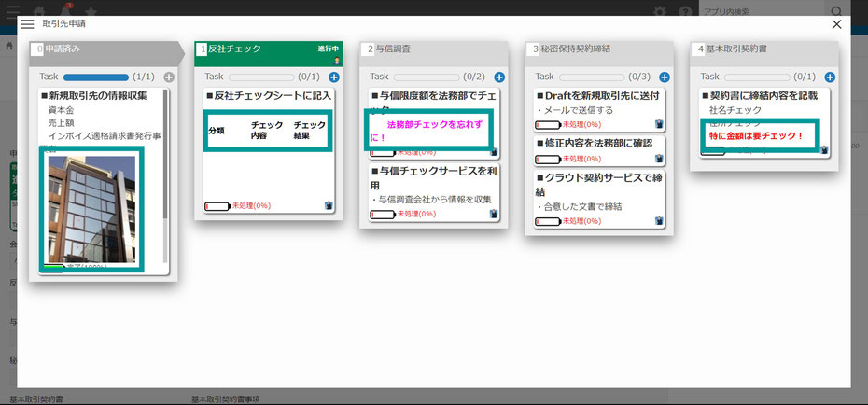Click progress bar on 与信チェックサービスを利用 task
Image resolution: width=868 pixels, height=405 pixels.
[x=383, y=214]
